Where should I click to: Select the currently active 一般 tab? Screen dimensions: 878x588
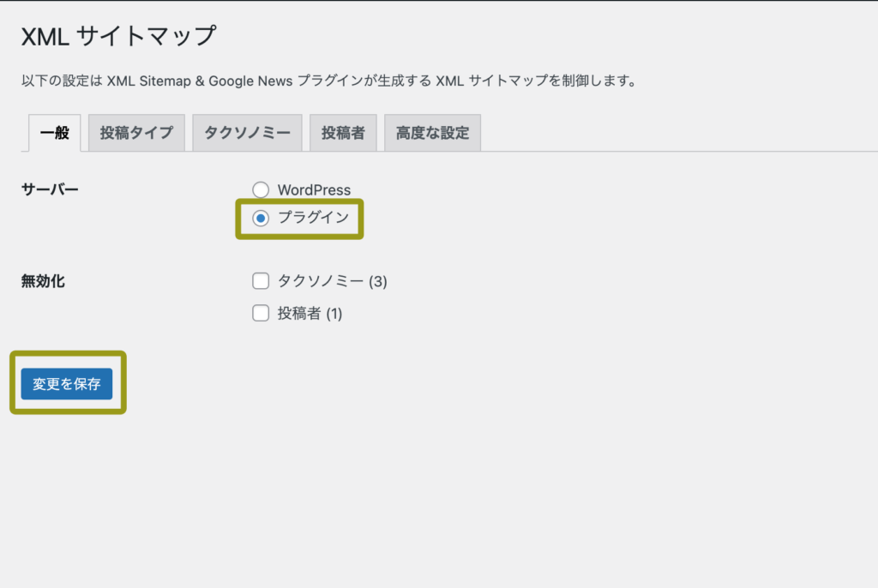(53, 133)
